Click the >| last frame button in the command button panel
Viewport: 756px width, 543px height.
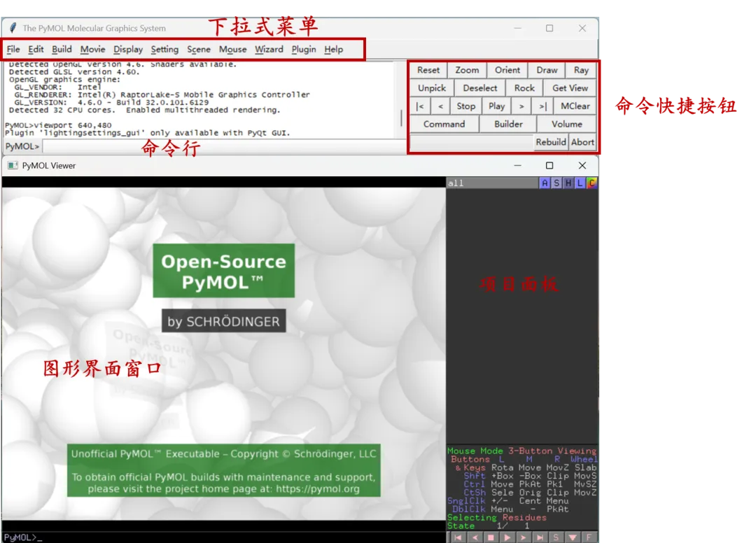point(542,106)
